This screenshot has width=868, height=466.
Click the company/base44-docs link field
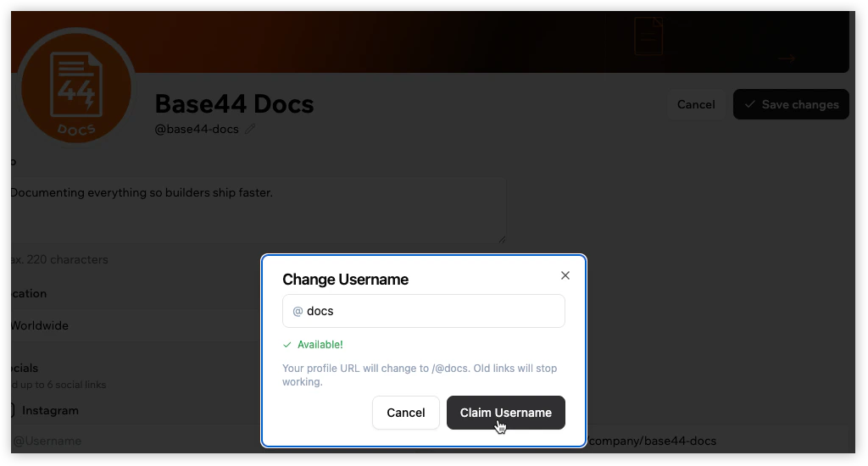pos(717,441)
